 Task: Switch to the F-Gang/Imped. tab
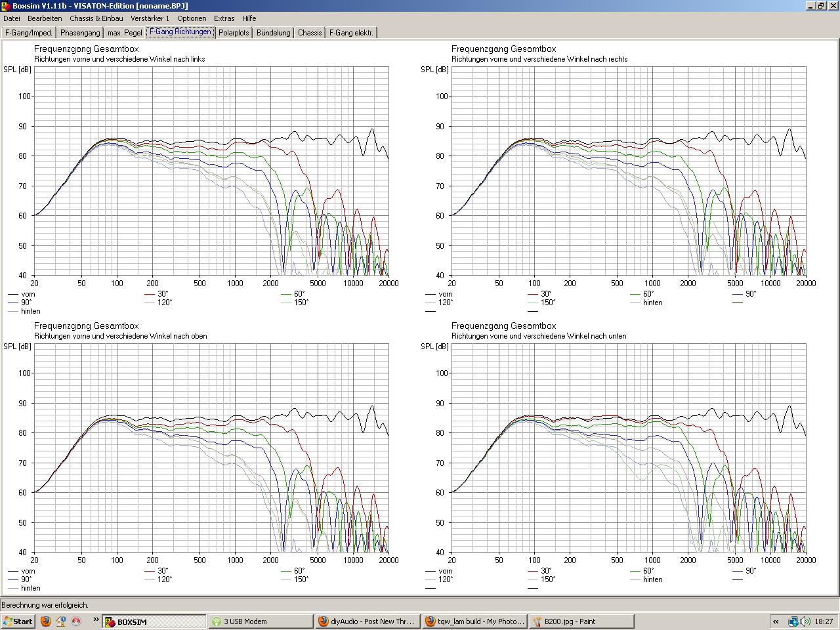tap(29, 32)
